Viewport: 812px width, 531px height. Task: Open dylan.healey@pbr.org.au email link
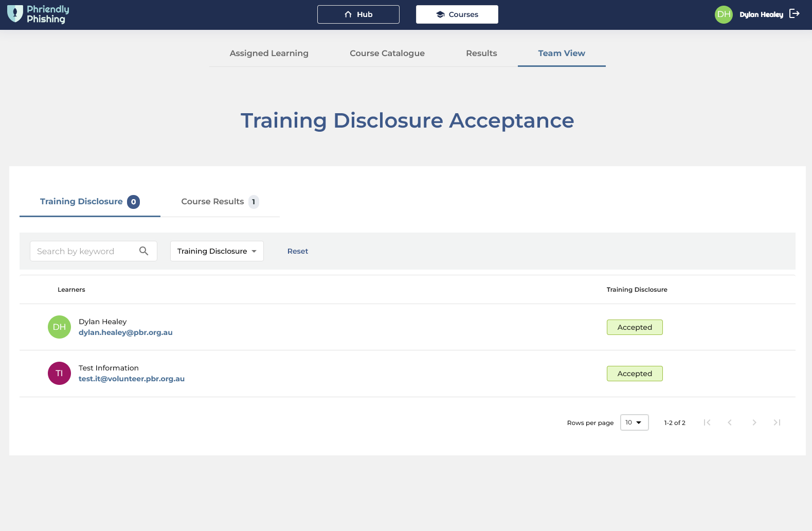click(x=125, y=332)
